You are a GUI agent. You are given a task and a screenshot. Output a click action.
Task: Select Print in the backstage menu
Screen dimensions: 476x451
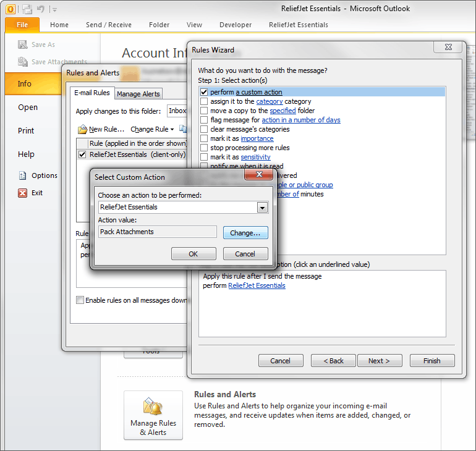coord(26,131)
